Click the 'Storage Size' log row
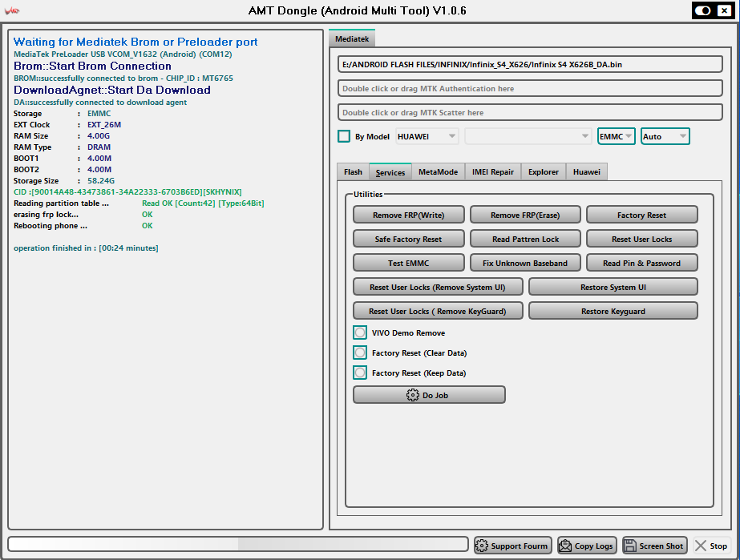This screenshot has width=740, height=560. coord(64,181)
